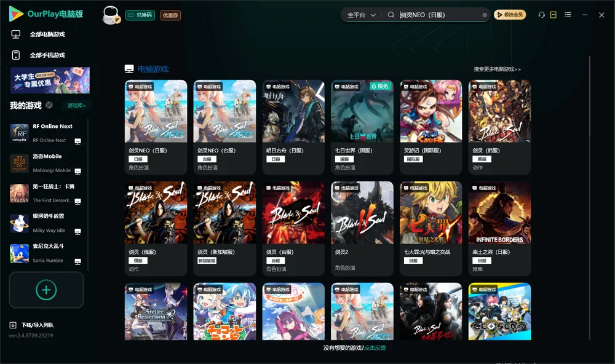This screenshot has width=615, height=364.
Task: Click PC icon beside Milky Way Idle
Action: pos(77,231)
